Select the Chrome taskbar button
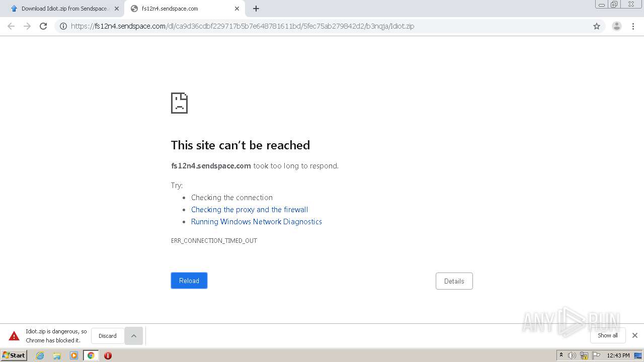Screen dimensions: 644x362 pyautogui.click(x=91, y=355)
